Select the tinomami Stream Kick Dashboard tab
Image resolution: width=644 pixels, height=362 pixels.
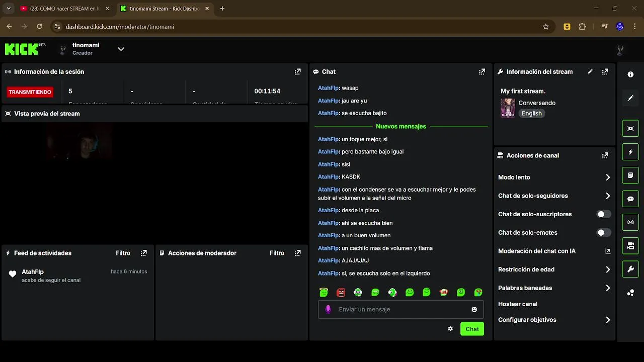click(165, 9)
